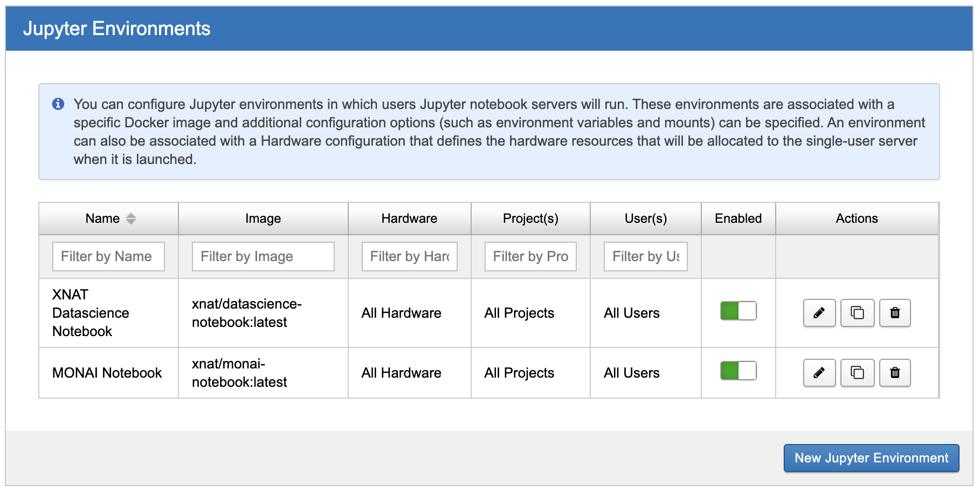Duplicate the XNAT Datascience Notebook environment

click(x=857, y=313)
